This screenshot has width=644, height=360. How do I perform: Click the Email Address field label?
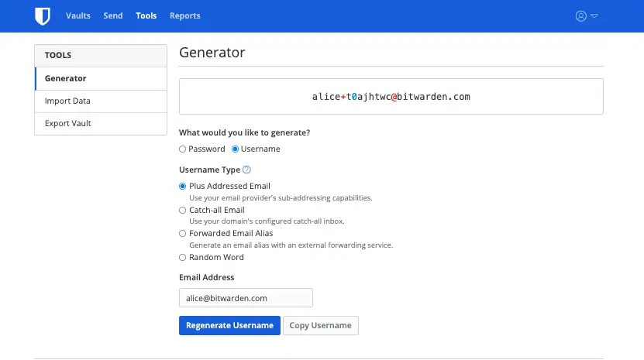(x=207, y=277)
